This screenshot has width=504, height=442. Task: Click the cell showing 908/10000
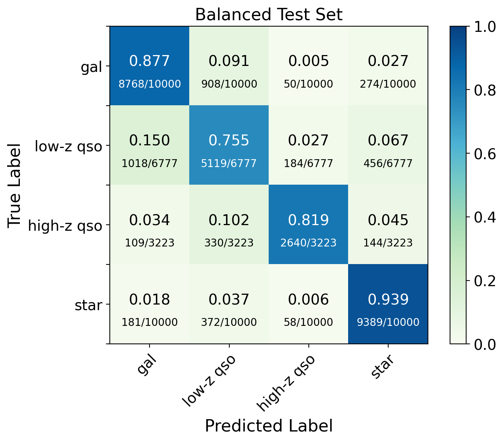(229, 66)
